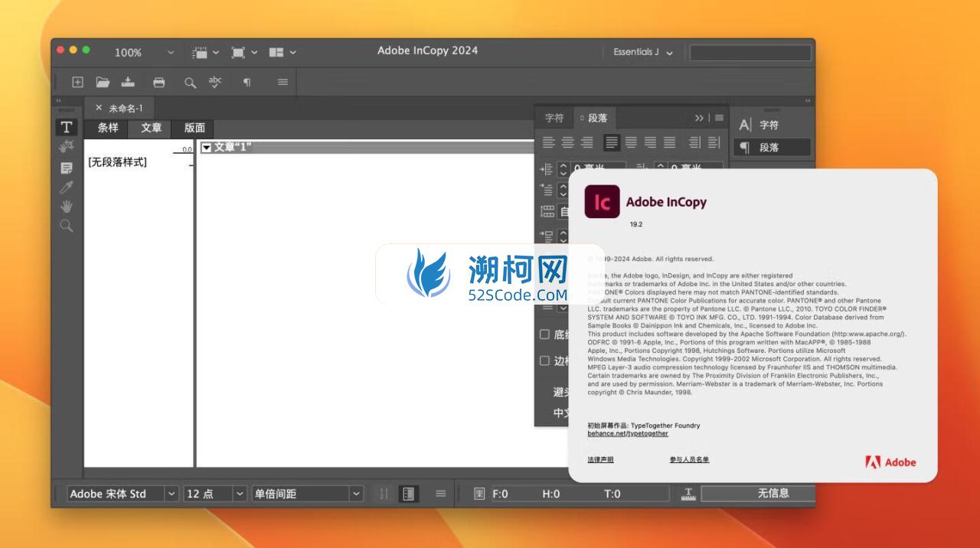
Task: Click the Print icon
Action: (158, 82)
